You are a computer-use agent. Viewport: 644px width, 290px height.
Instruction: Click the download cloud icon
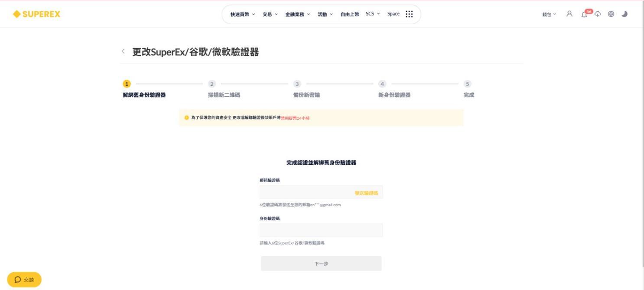[x=598, y=14]
